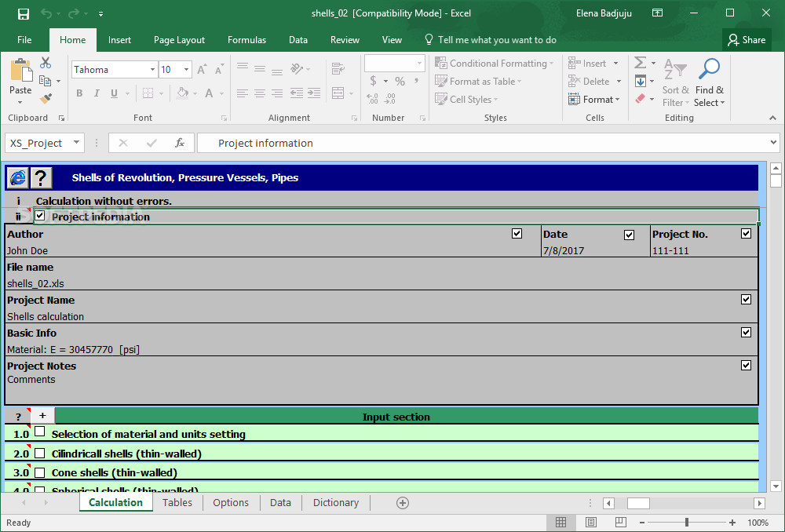This screenshot has height=532, width=785.
Task: Toggle the Project No. checkbox
Action: pos(746,234)
